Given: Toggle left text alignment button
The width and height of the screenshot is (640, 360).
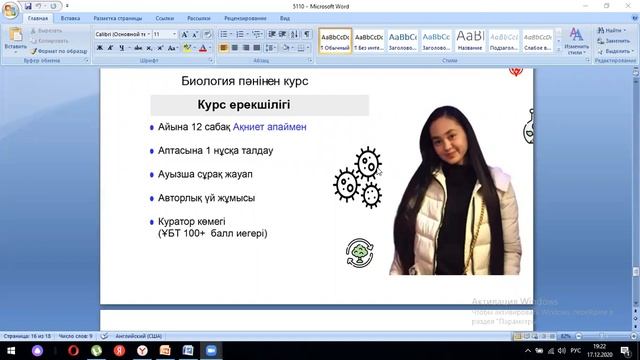Looking at the screenshot, I should (x=223, y=48).
